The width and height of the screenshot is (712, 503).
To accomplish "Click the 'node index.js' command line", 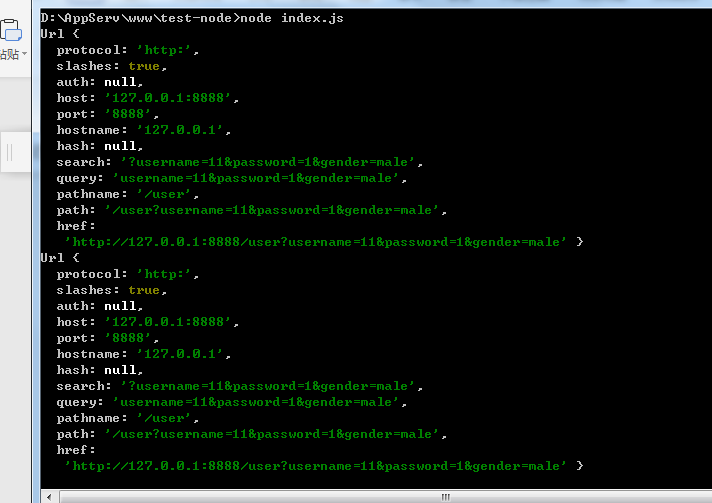I will click(x=192, y=18).
